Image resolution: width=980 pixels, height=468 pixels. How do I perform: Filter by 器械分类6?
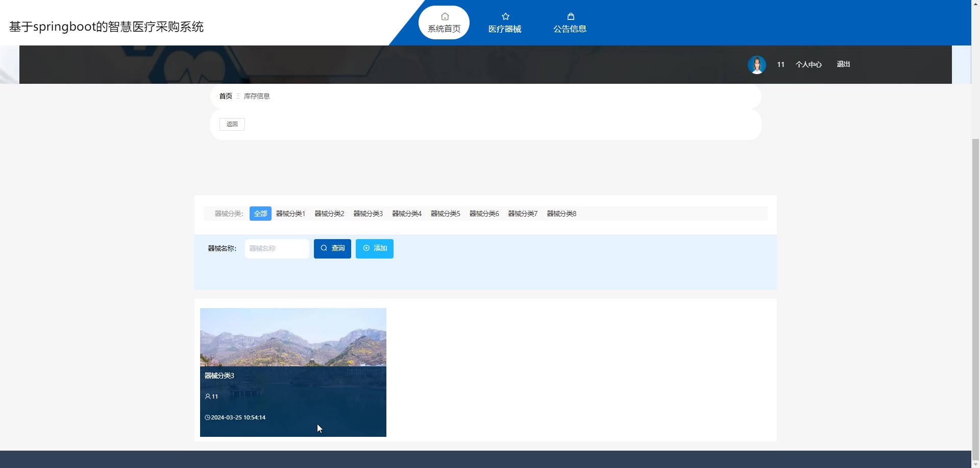click(x=484, y=214)
